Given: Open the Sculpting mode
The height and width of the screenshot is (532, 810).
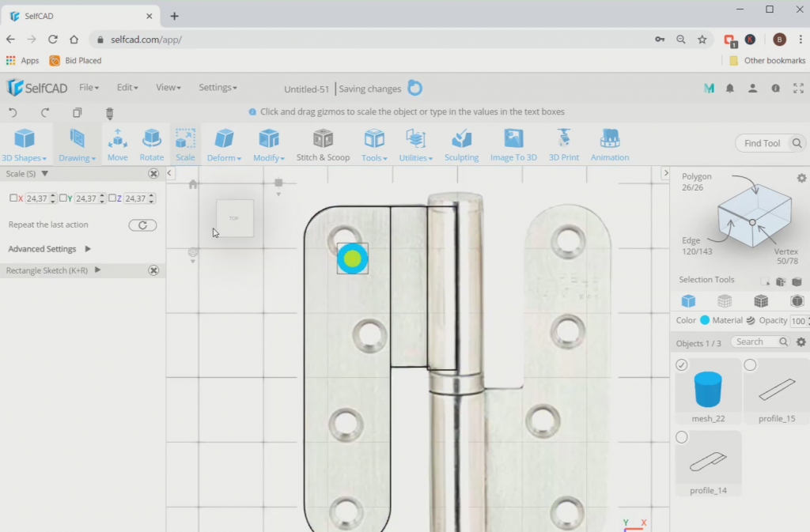Looking at the screenshot, I should point(461,144).
